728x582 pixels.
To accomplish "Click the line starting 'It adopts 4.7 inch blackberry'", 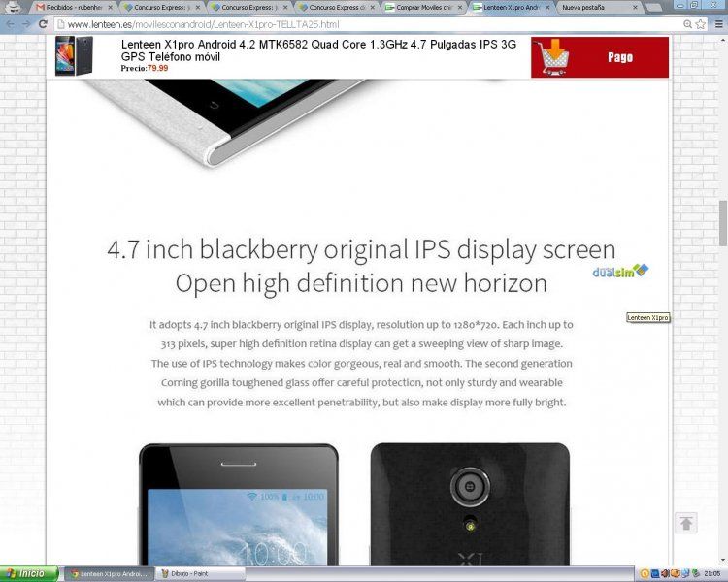I will (361, 324).
